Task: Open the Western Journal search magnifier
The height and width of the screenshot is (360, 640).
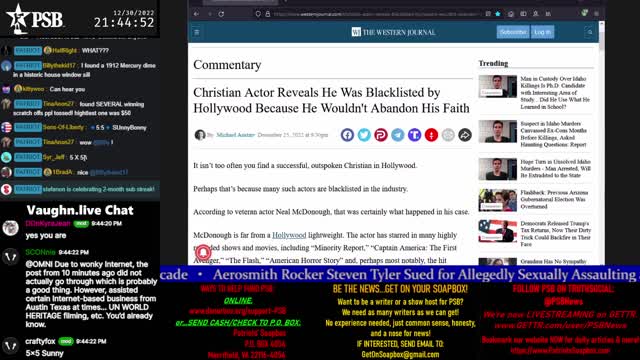Action: pos(590,32)
